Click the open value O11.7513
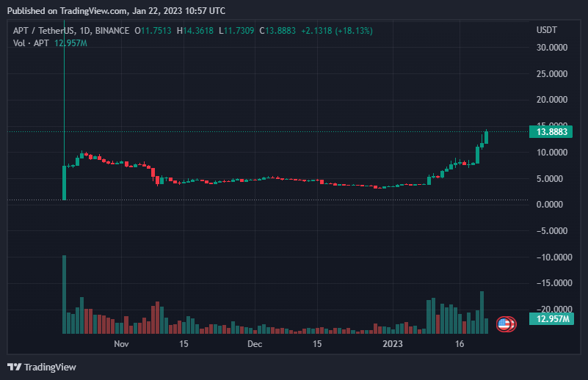 153,31
